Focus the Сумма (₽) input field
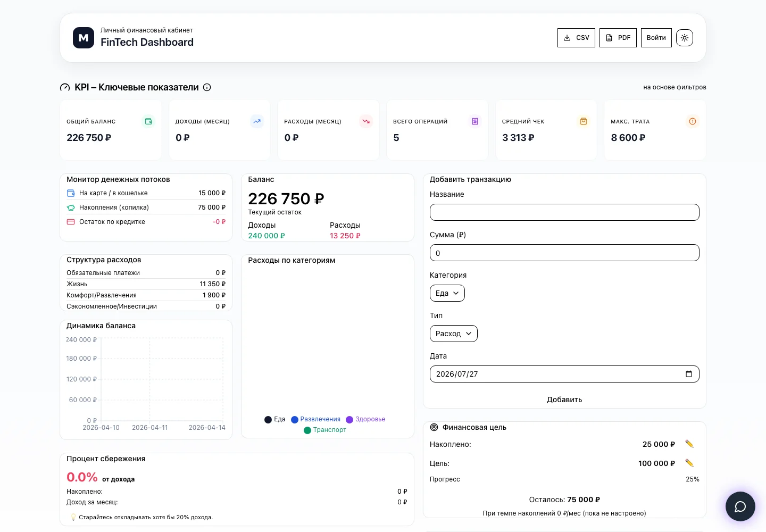The width and height of the screenshot is (766, 532). [x=564, y=253]
